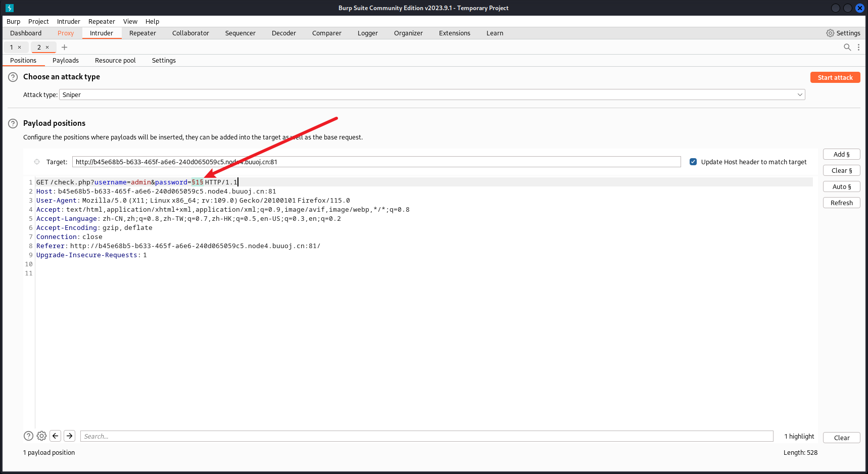The width and height of the screenshot is (868, 474).
Task: Open the Decoder tab
Action: coord(284,33)
